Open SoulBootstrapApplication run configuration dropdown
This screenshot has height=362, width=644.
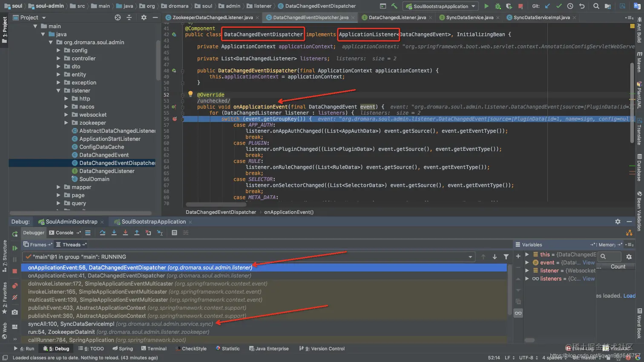click(441, 6)
